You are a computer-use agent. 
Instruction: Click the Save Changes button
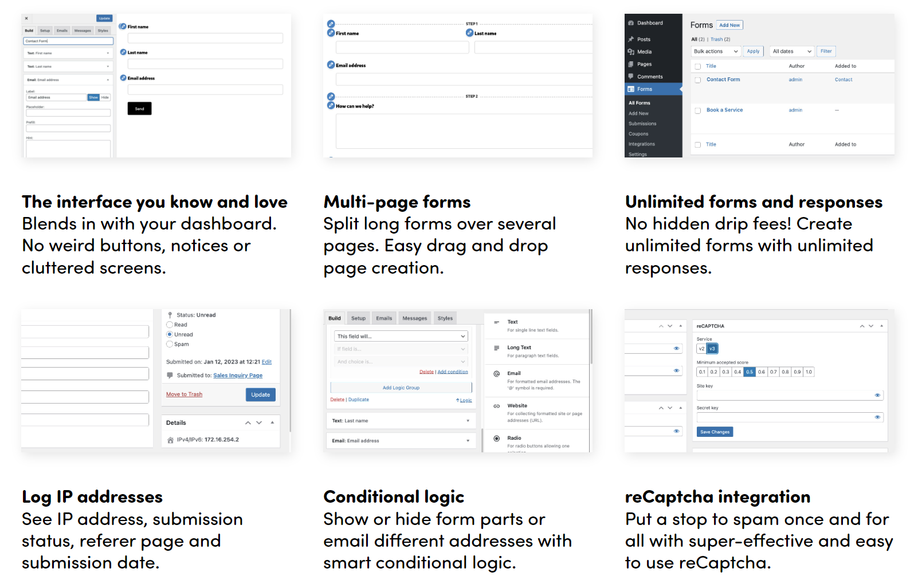pyautogui.click(x=715, y=432)
